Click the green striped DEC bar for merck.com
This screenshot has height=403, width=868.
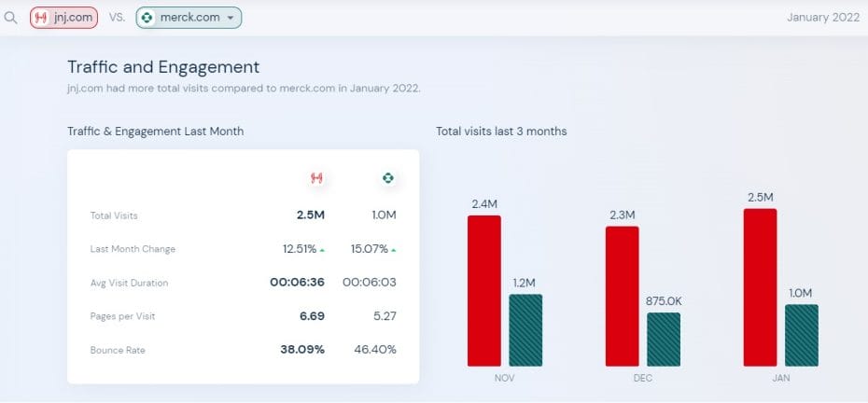[x=664, y=340]
